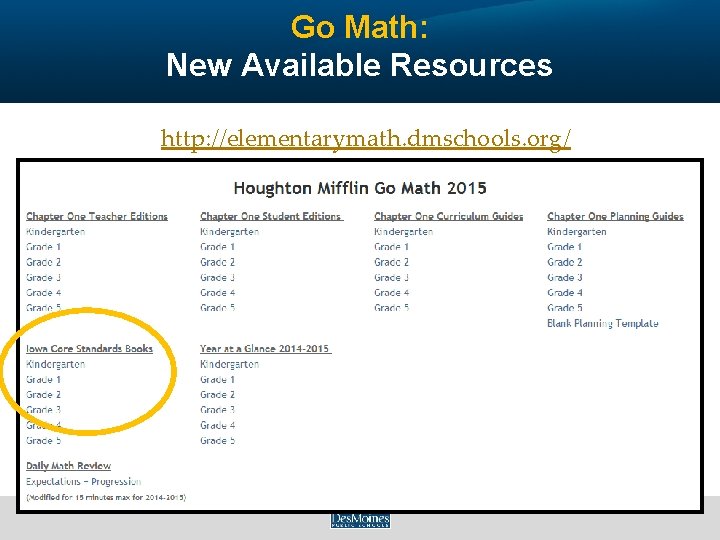Click the Des Moines Public Schools logo
The width and height of the screenshot is (720, 540).
coord(360,520)
